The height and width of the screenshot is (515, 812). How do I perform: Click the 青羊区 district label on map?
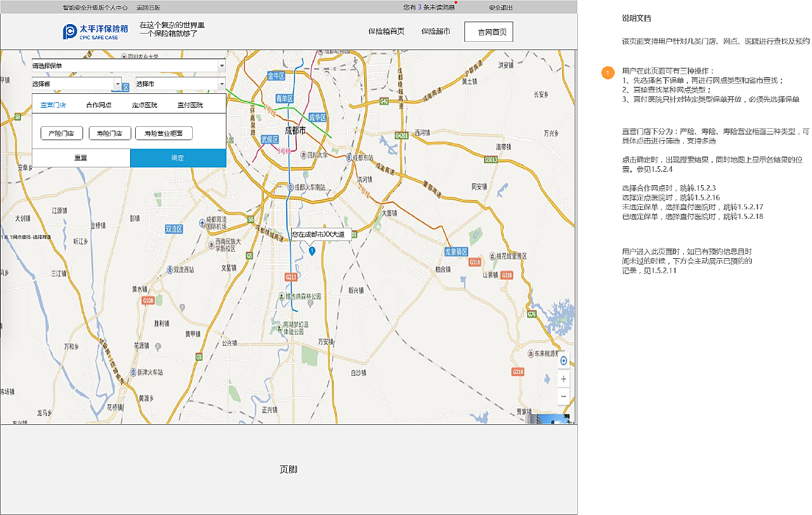(x=284, y=99)
